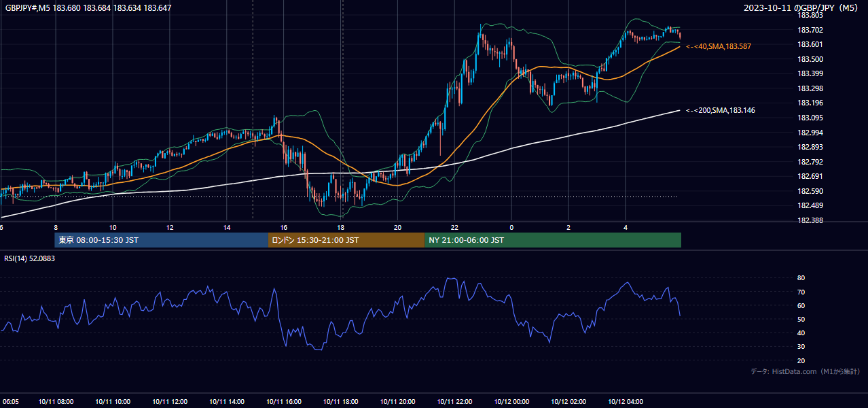868x408 pixels.
Task: Select the 40 SMA label 183.587
Action: click(719, 46)
